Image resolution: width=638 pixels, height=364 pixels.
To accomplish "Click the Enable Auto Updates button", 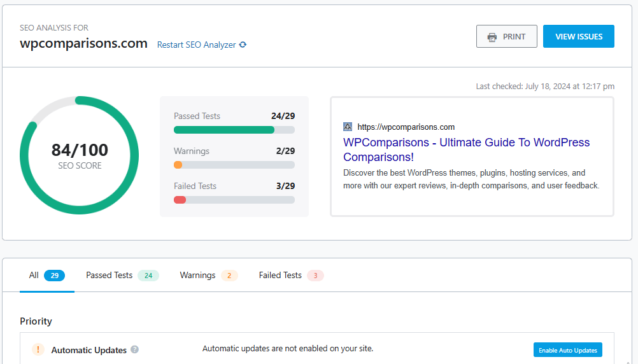I will [567, 350].
